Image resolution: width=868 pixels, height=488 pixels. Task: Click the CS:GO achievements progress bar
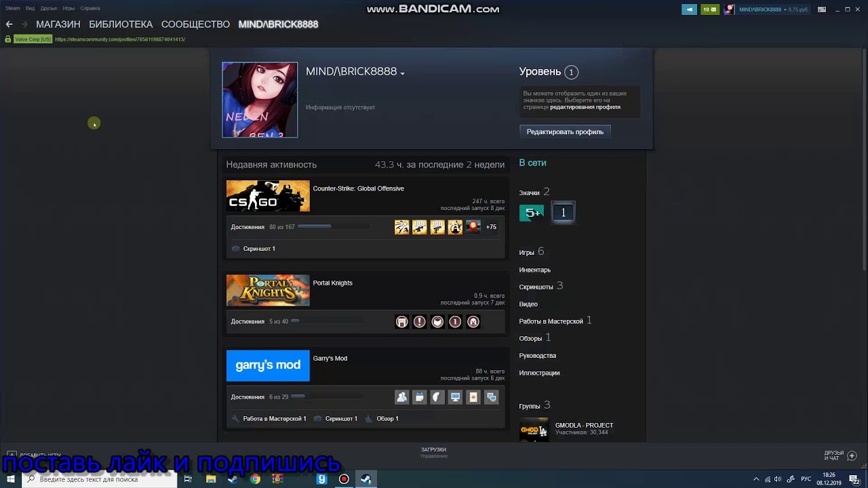[334, 227]
